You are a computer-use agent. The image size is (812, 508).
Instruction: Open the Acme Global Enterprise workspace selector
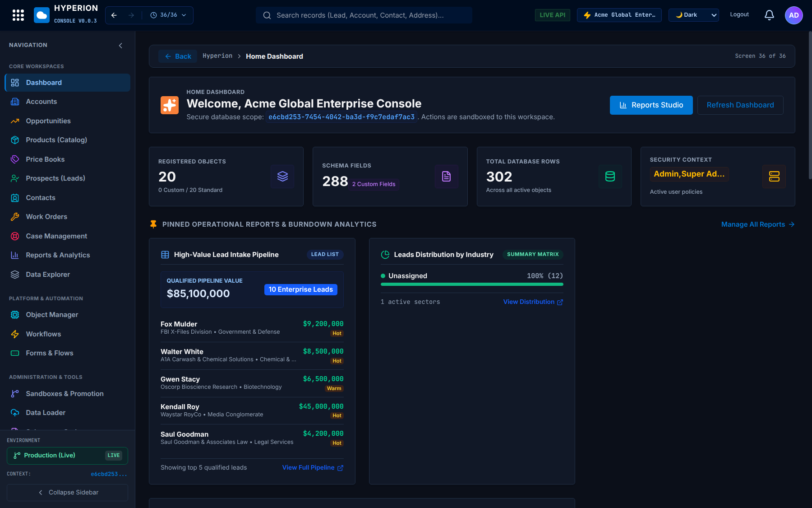(x=619, y=15)
